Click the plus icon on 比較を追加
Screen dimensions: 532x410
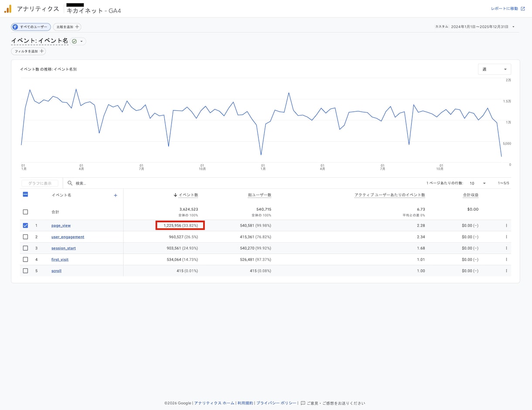[77, 27]
